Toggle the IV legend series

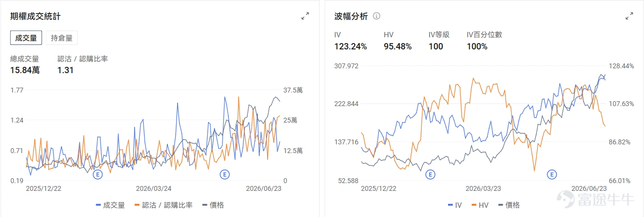(x=455, y=205)
